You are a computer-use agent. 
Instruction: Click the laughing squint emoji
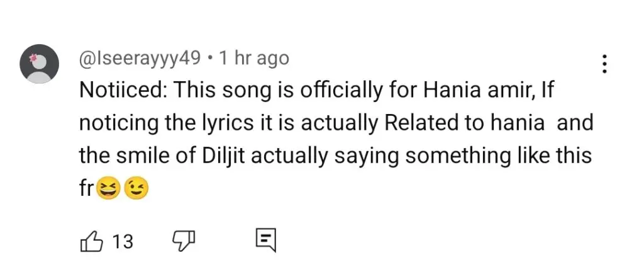click(108, 189)
